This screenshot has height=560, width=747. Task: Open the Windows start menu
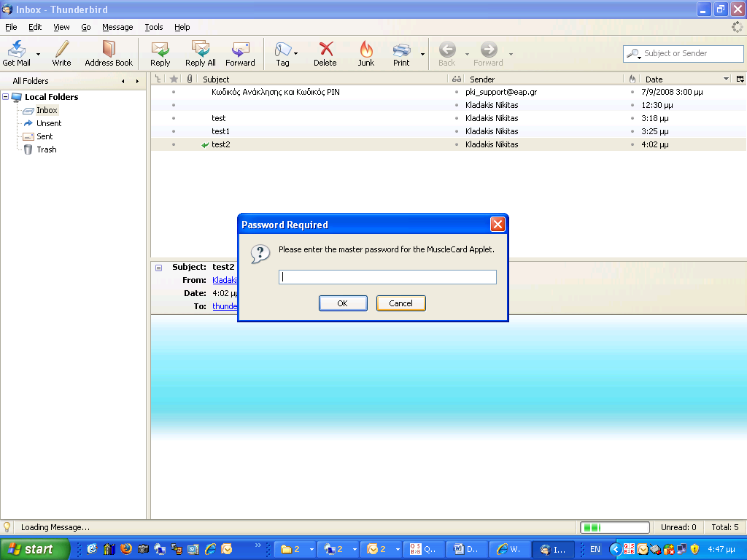click(34, 549)
